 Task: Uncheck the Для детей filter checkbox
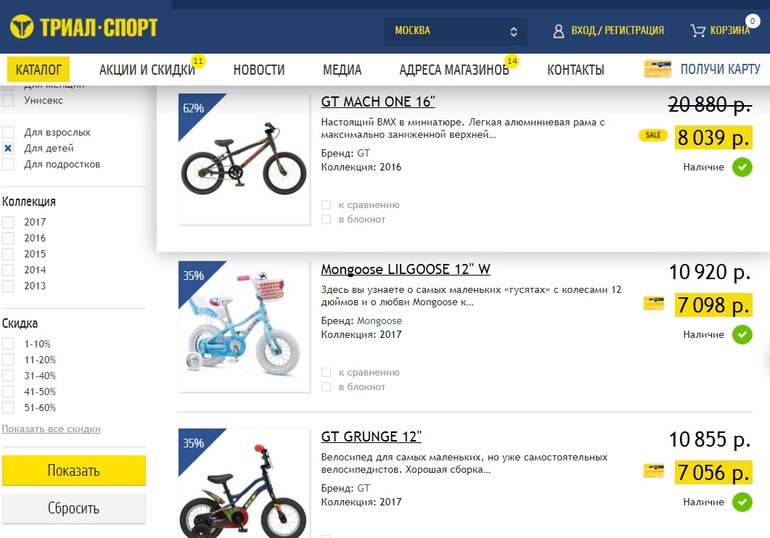pos(8,148)
